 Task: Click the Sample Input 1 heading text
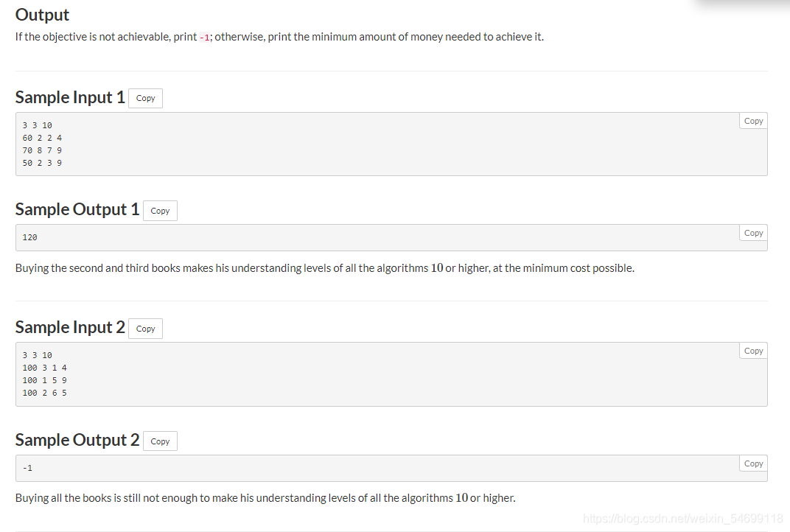click(70, 97)
